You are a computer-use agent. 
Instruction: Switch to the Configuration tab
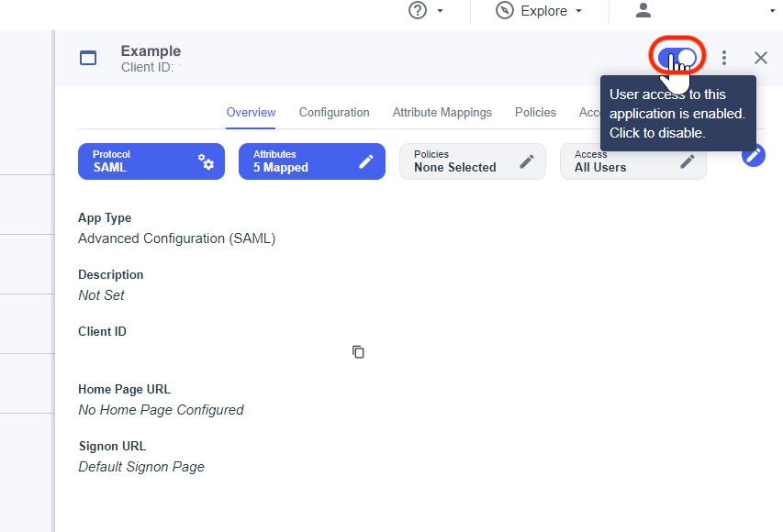pos(334,112)
